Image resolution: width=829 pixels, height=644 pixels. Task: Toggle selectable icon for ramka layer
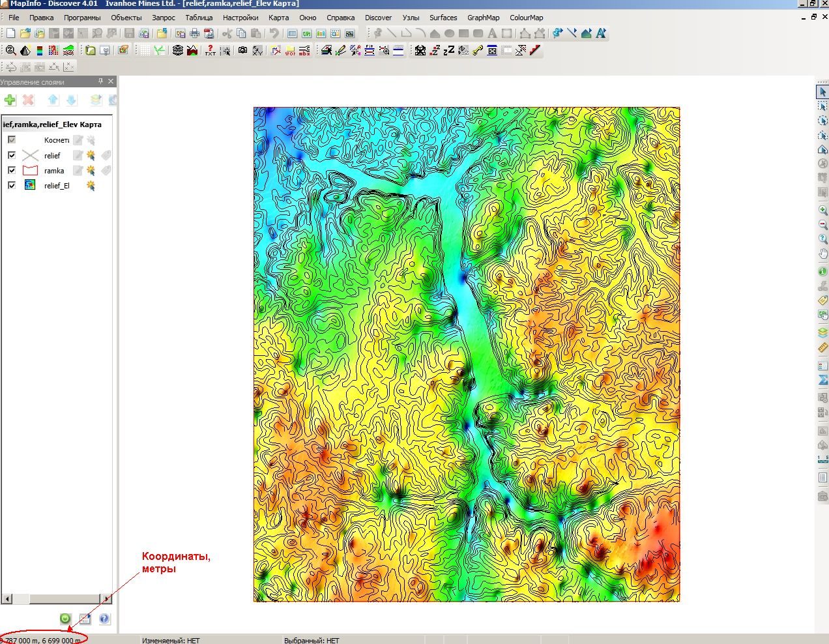click(91, 170)
